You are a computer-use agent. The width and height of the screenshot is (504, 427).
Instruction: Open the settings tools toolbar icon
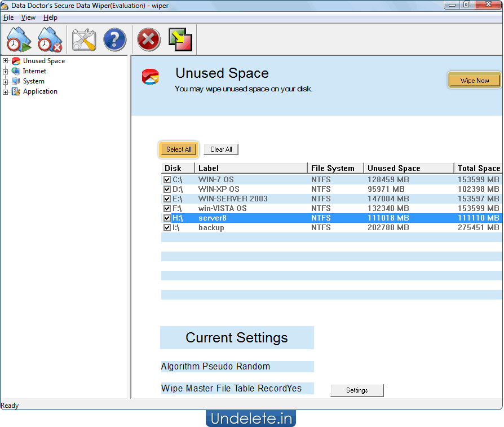(84, 39)
